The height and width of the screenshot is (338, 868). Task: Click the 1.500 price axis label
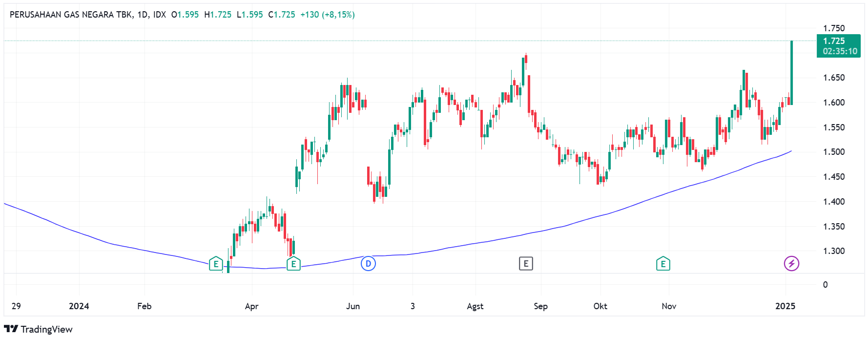834,152
